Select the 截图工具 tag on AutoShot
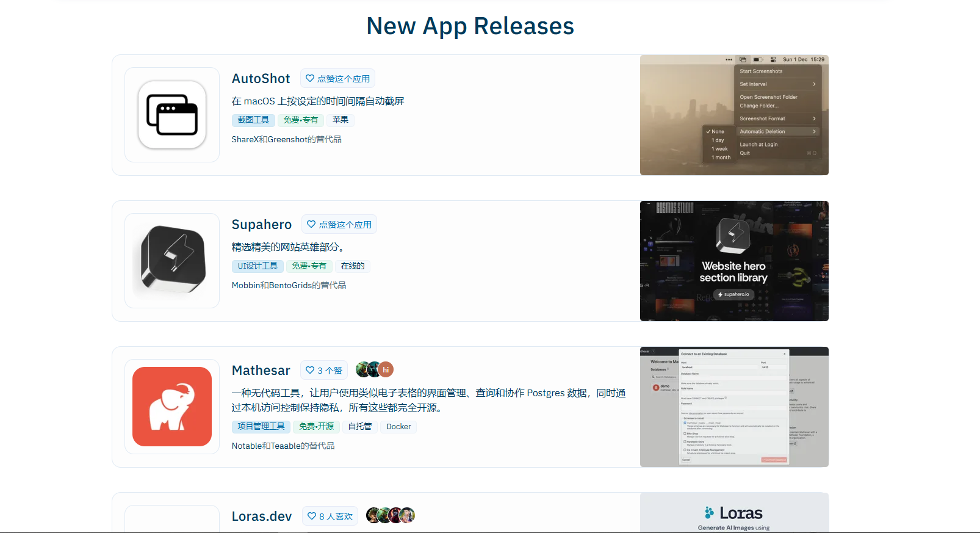Screen dimensions: 980x533 [x=253, y=120]
